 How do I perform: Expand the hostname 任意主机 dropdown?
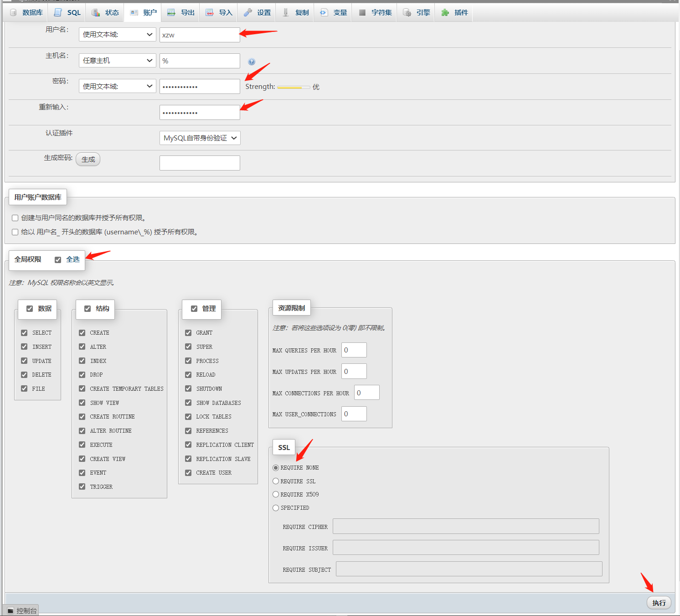coord(118,61)
